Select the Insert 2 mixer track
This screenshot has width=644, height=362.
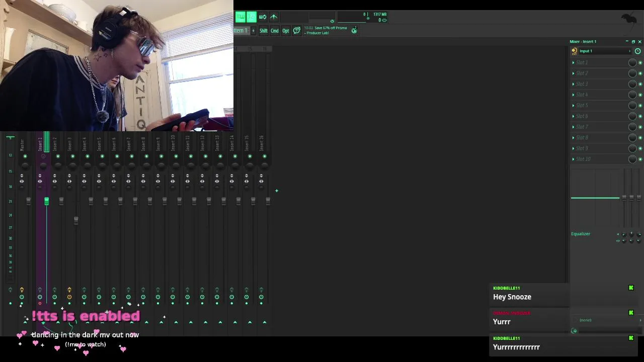click(x=55, y=143)
